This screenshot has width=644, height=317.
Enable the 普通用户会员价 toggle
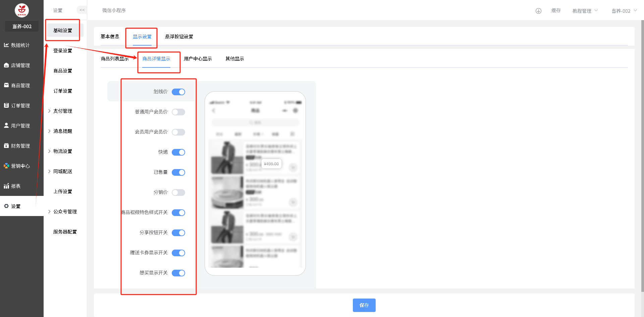[x=178, y=112]
